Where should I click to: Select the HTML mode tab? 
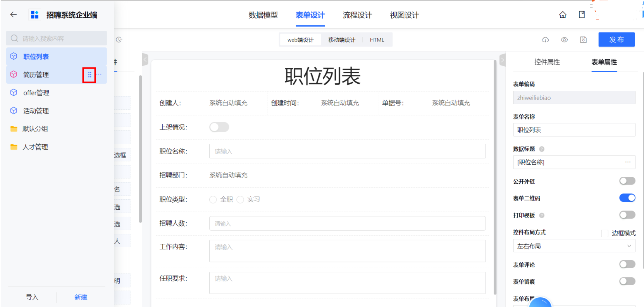click(377, 40)
